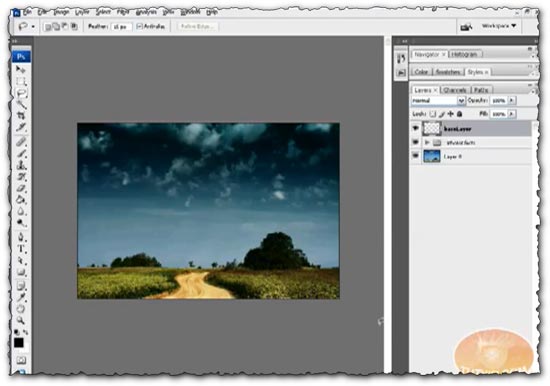Select the History Brush tool

tap(21, 177)
